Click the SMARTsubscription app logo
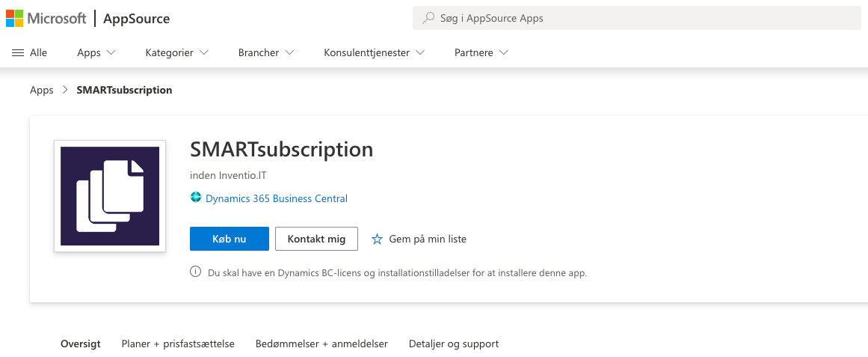The image size is (868, 357). (x=110, y=196)
